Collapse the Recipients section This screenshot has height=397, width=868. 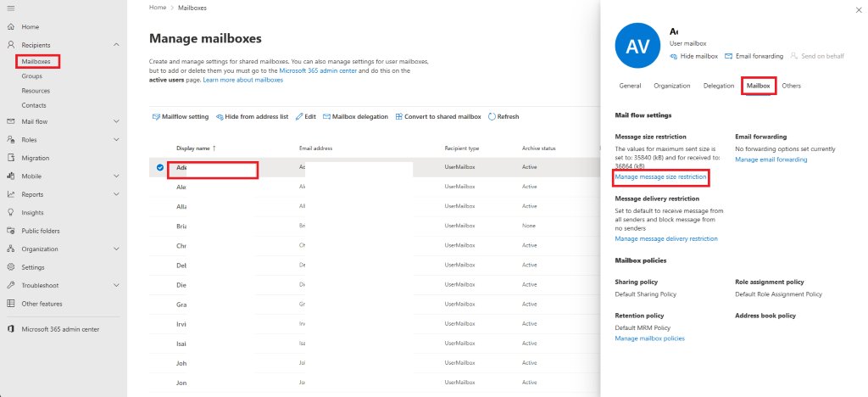point(116,45)
